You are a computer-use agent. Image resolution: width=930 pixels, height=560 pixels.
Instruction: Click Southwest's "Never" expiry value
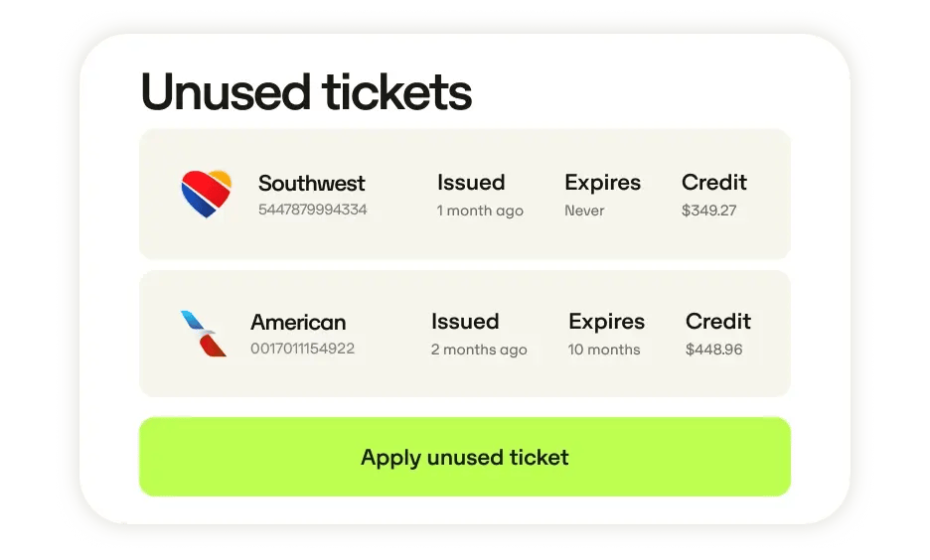tap(584, 210)
